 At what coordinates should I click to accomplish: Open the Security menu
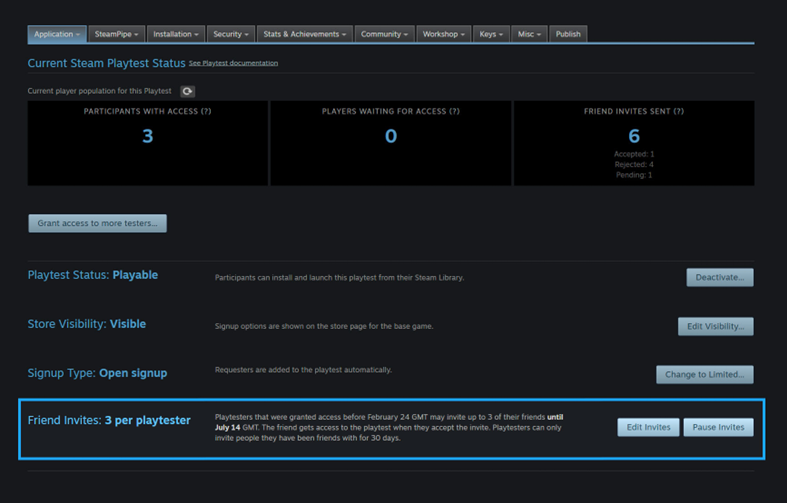point(231,34)
